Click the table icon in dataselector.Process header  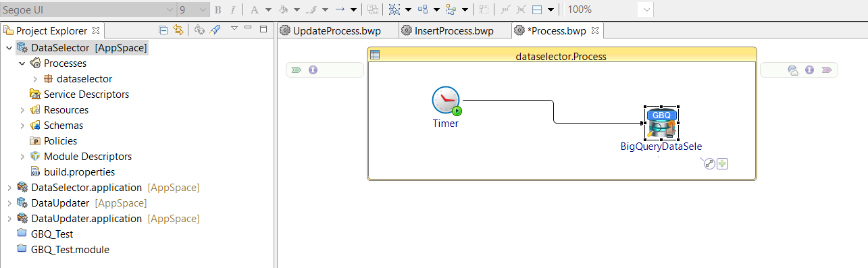coord(375,55)
